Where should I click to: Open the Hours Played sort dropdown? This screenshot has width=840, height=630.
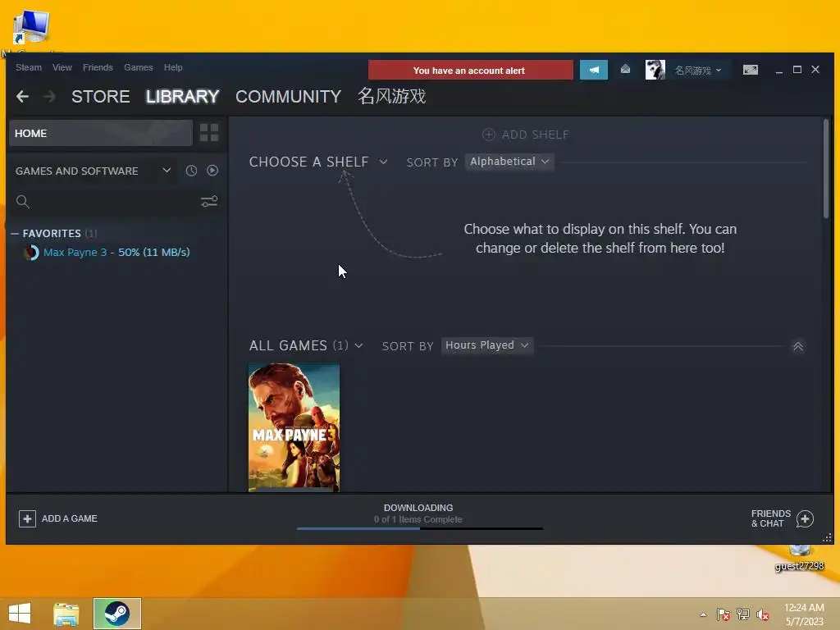point(487,345)
